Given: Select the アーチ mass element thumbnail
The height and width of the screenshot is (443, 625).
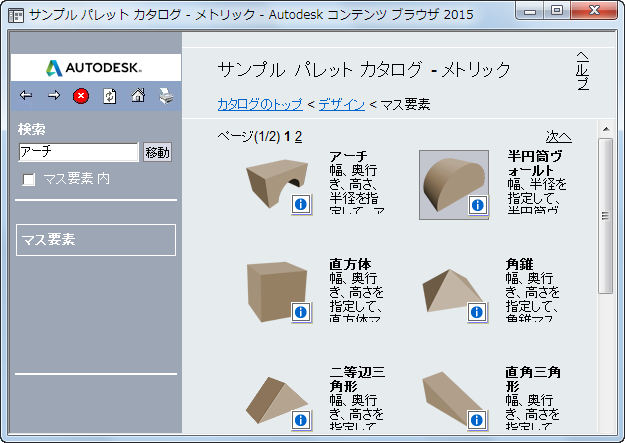Looking at the screenshot, I should coord(277,183).
